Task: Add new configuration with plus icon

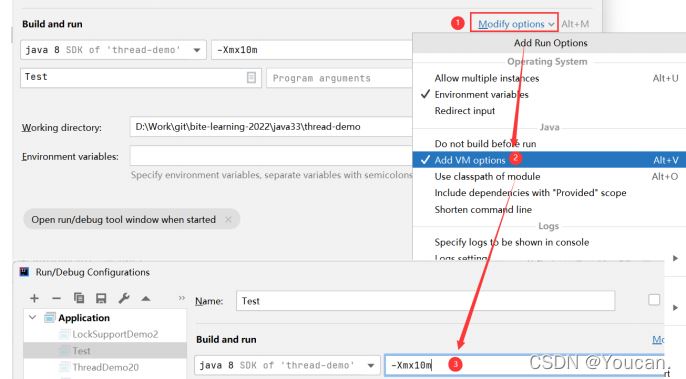Action: [x=34, y=298]
